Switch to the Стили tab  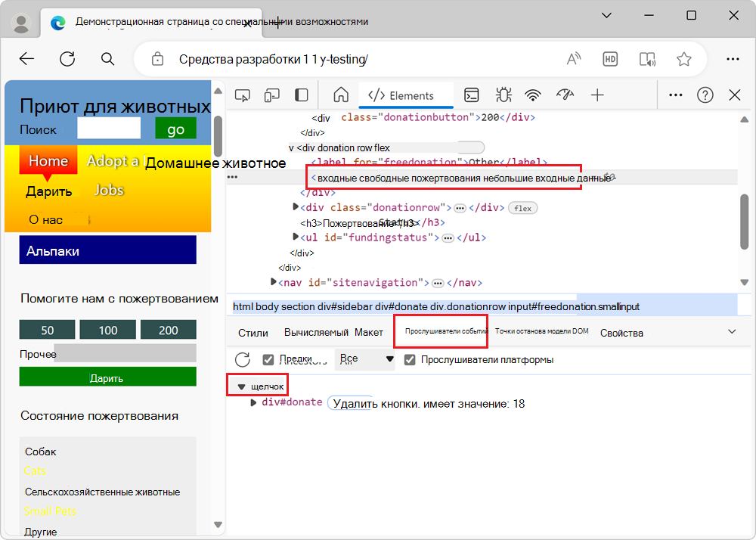click(x=253, y=332)
